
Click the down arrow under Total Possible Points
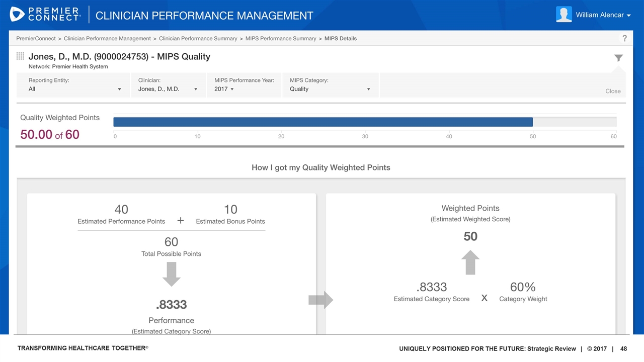(x=171, y=275)
